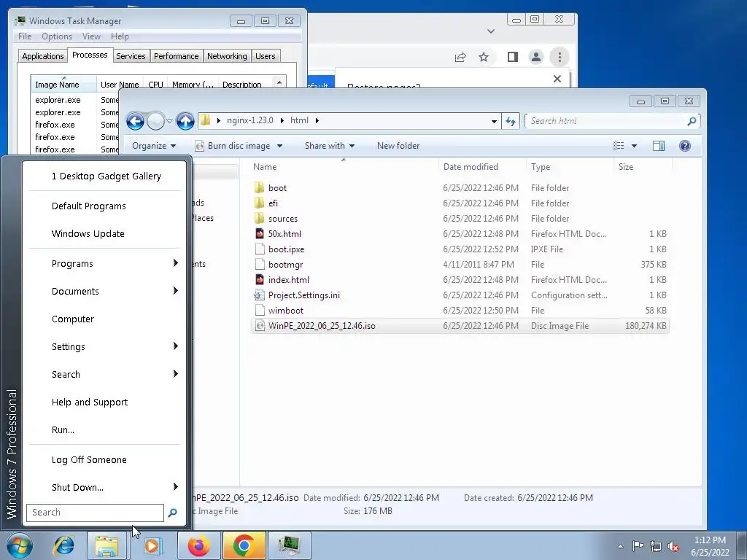
Task: Open Chrome profile avatar icon
Action: coord(536,57)
